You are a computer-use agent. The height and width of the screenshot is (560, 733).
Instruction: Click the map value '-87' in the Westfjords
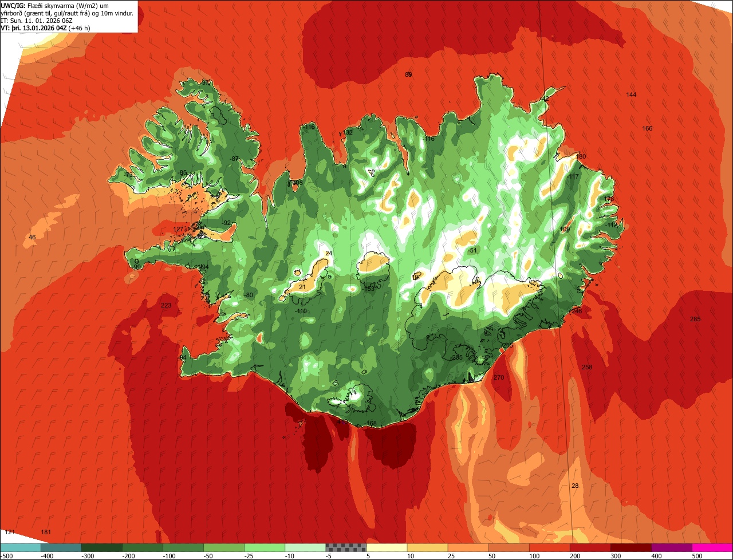(234, 159)
